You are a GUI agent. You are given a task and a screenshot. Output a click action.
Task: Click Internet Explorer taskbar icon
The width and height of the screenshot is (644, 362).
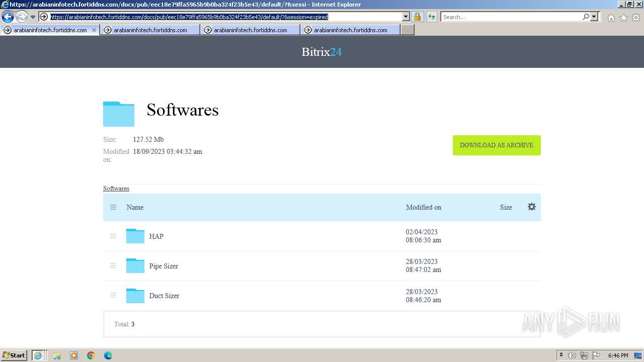pos(38,355)
